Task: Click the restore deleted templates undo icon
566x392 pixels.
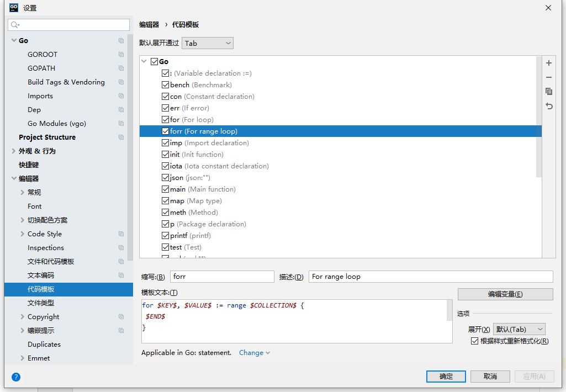Action: pyautogui.click(x=549, y=106)
